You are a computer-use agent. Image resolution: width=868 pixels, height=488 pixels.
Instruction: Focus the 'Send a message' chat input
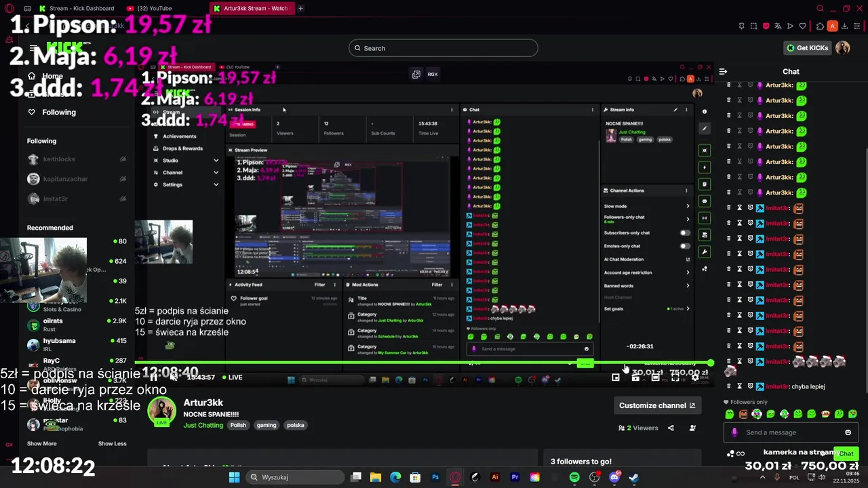pos(791,432)
